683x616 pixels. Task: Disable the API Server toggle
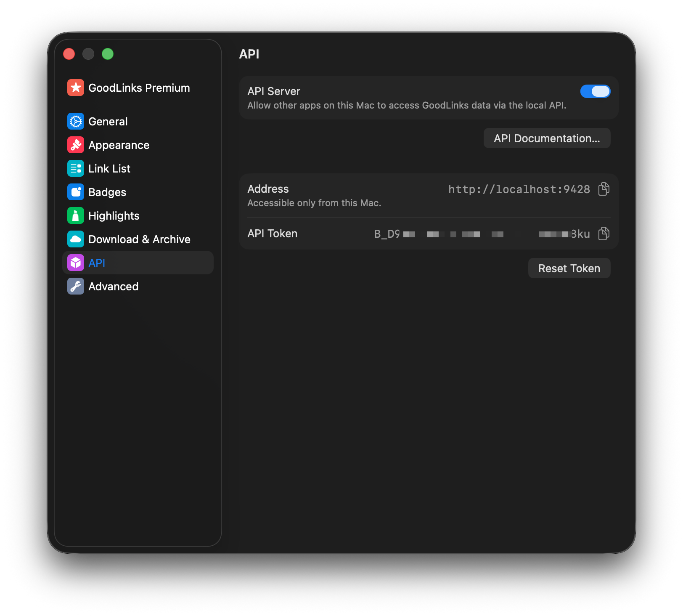coord(595,91)
